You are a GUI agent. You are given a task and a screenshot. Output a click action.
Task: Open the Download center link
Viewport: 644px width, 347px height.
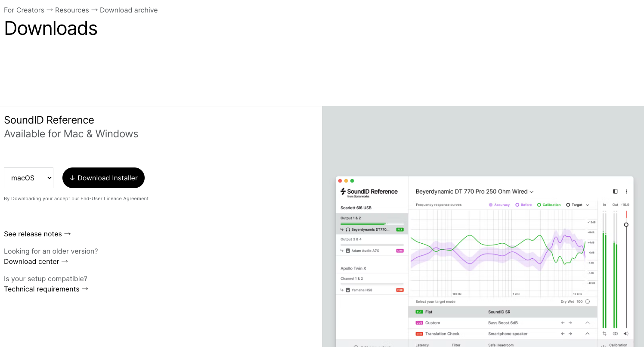pos(36,261)
